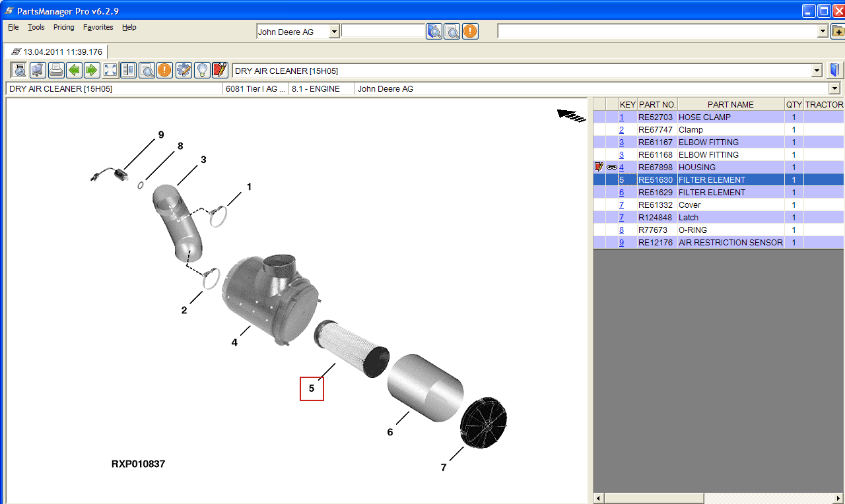Viewport: 845px width, 504px height.
Task: Click the fit-to-screen expand arrows icon
Action: pos(110,70)
